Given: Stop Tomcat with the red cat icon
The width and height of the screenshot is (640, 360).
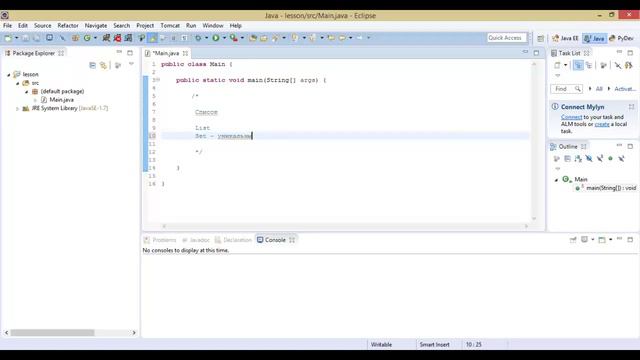Looking at the screenshot, I should pyautogui.click(x=118, y=38).
